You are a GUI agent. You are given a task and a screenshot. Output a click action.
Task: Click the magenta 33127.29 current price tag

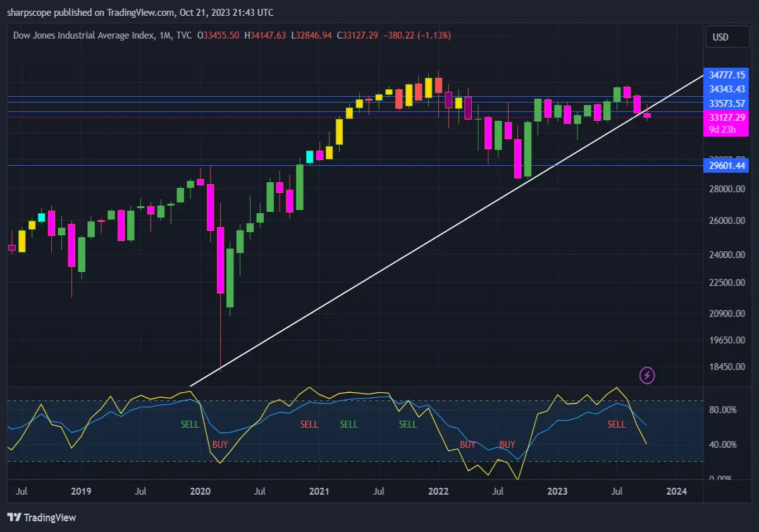coord(727,118)
